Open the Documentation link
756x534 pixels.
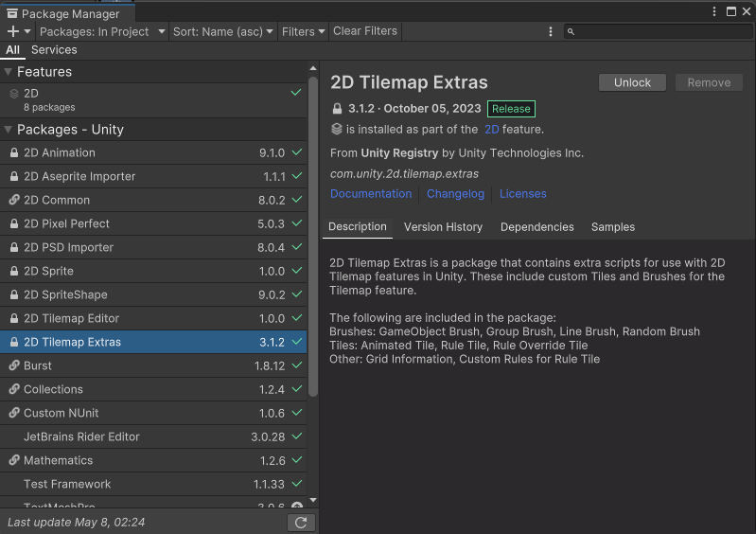(x=371, y=194)
